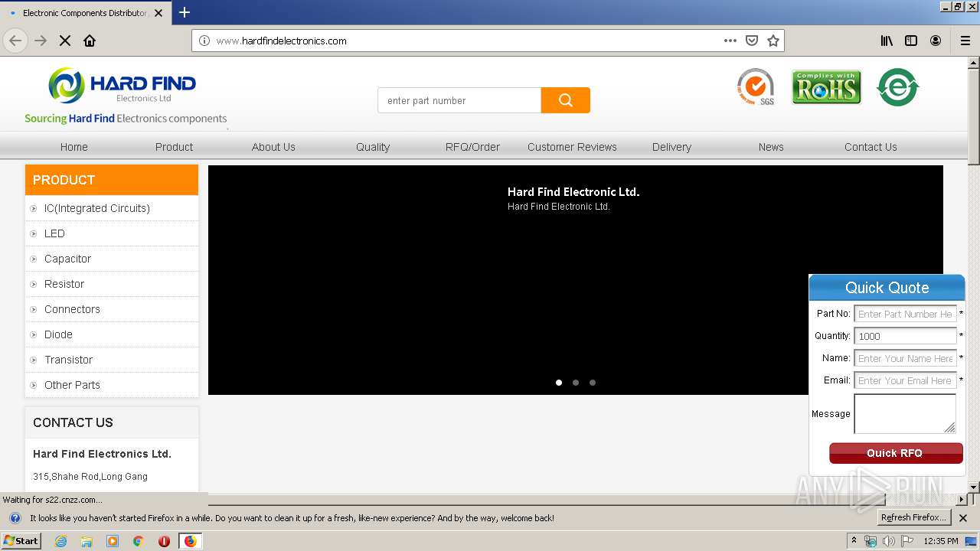
Task: Select the Diode product category
Action: point(58,334)
